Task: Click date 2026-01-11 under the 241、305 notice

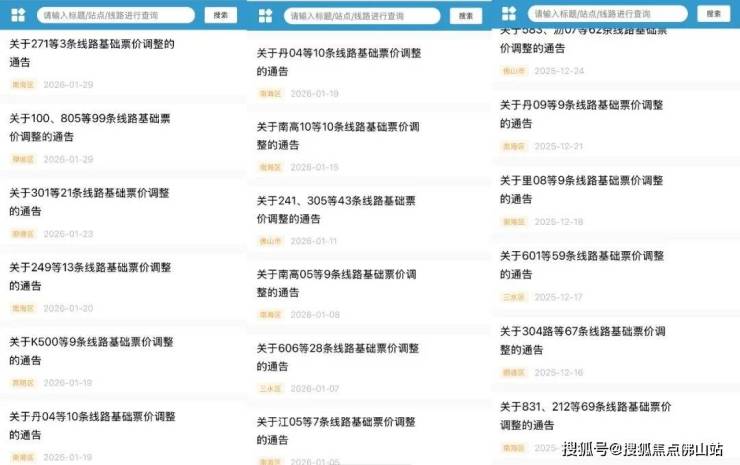Action: (314, 241)
